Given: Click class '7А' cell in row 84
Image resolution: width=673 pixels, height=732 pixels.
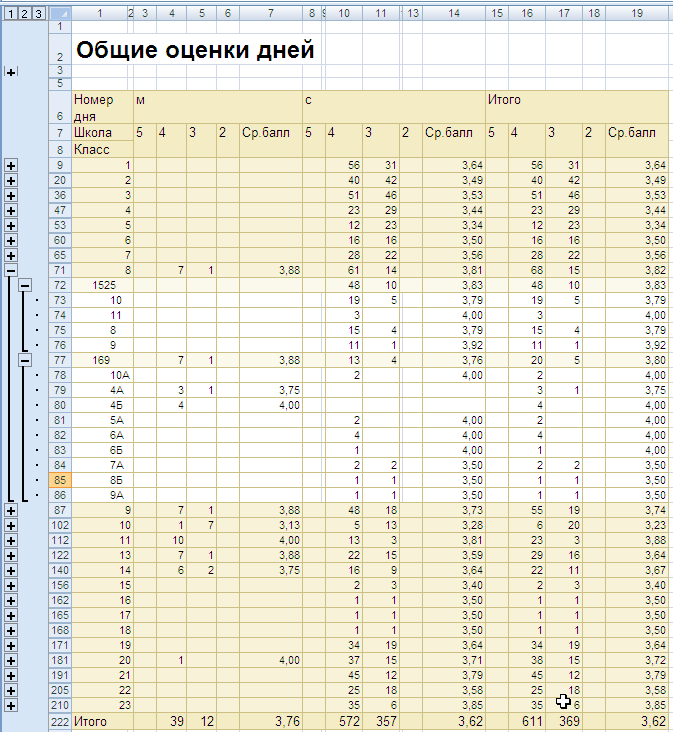Looking at the screenshot, I should pos(103,465).
